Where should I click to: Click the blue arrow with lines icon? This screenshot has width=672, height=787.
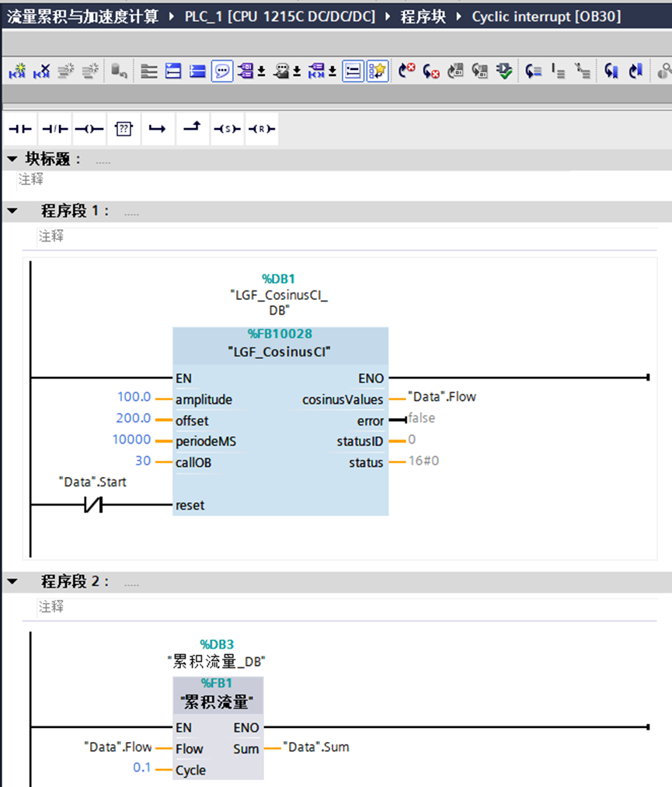click(x=534, y=71)
